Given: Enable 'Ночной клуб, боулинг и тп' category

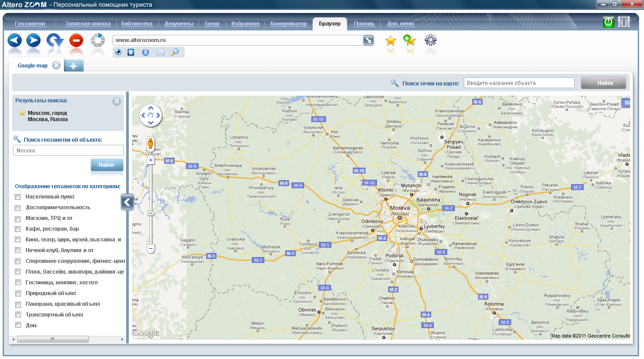Looking at the screenshot, I should 18,251.
